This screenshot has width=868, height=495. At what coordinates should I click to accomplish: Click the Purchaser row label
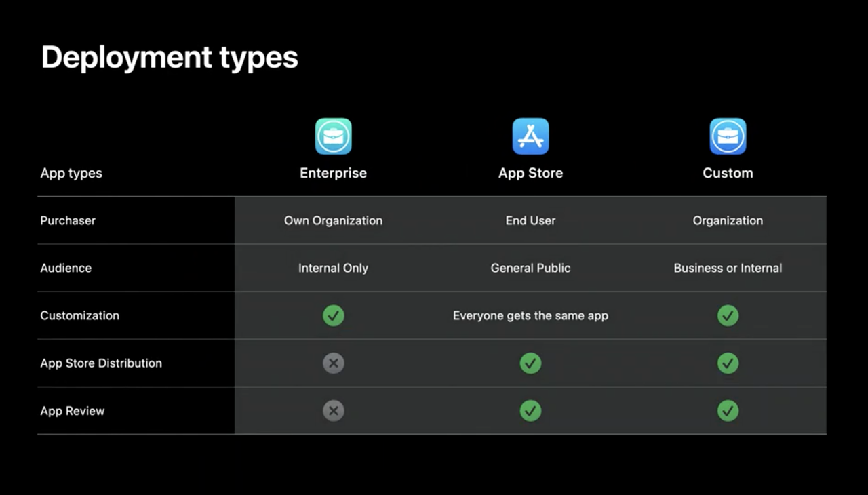tap(68, 220)
